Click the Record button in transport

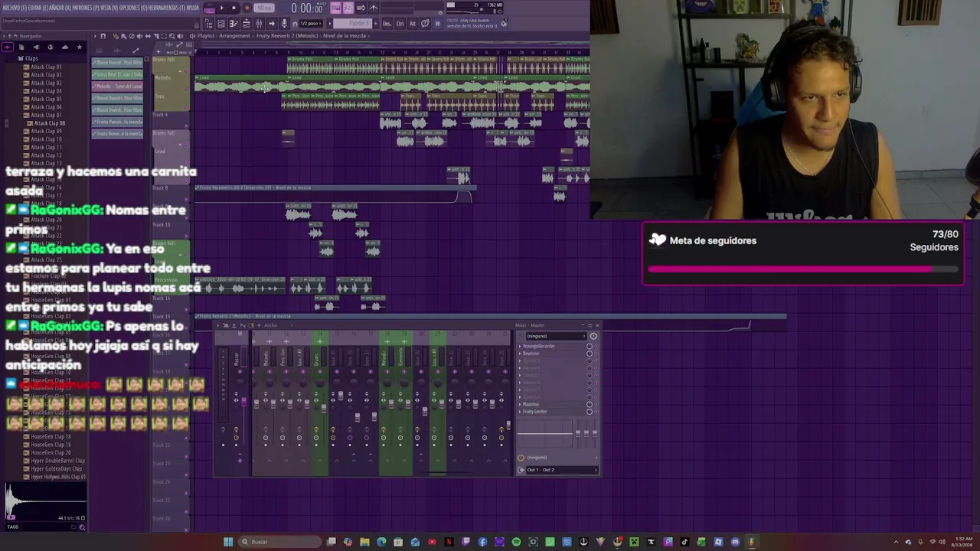[x=247, y=8]
